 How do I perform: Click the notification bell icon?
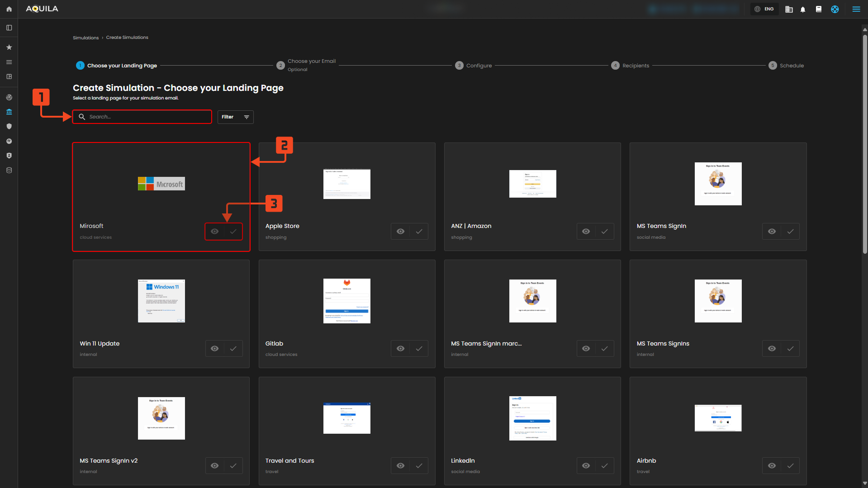803,9
